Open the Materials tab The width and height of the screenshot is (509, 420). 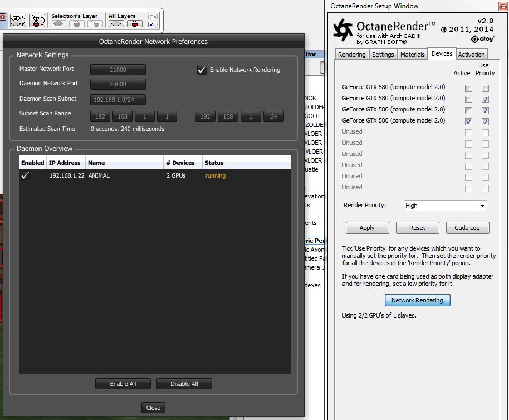tap(412, 55)
